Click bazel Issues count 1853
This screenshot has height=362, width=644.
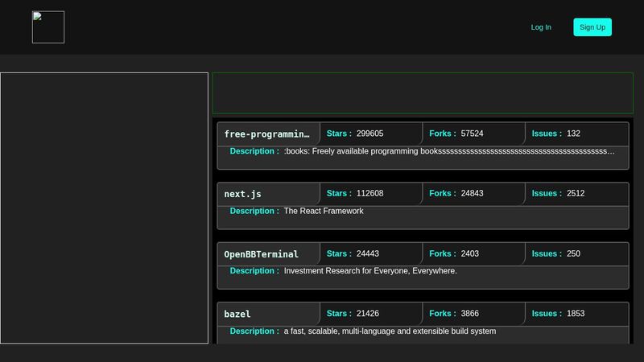[x=576, y=313]
